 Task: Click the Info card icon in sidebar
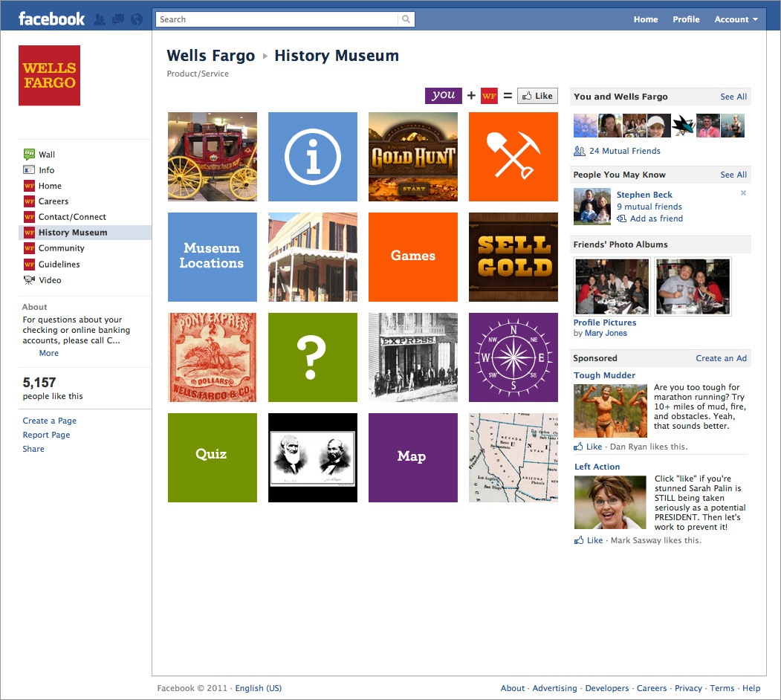pos(29,170)
